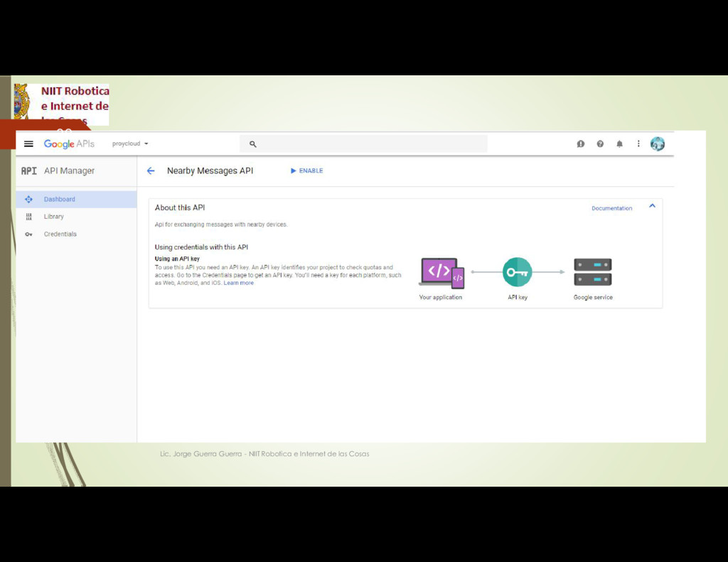This screenshot has height=562, width=728.
Task: Click the Google APIs logo
Action: (69, 144)
